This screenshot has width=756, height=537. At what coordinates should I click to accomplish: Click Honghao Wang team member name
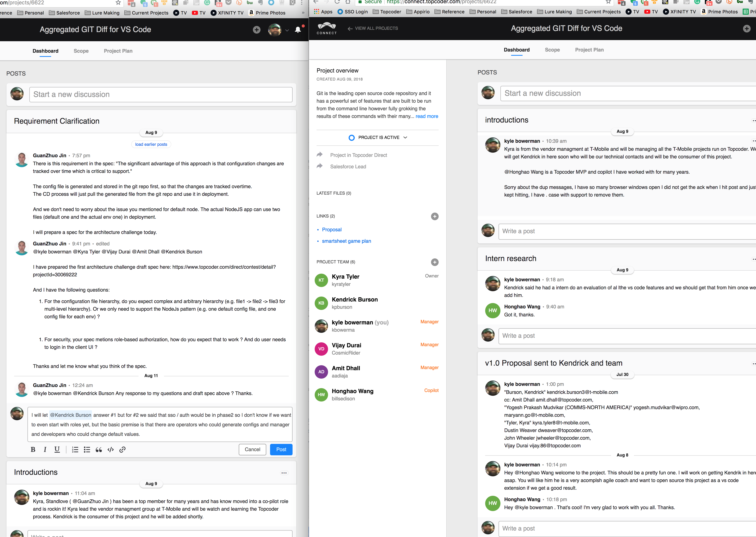353,391
